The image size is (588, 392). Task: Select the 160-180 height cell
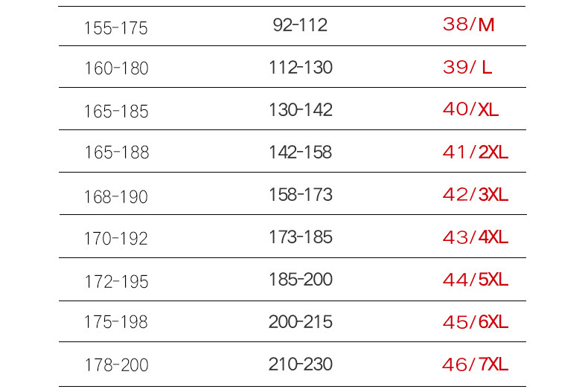coord(116,68)
